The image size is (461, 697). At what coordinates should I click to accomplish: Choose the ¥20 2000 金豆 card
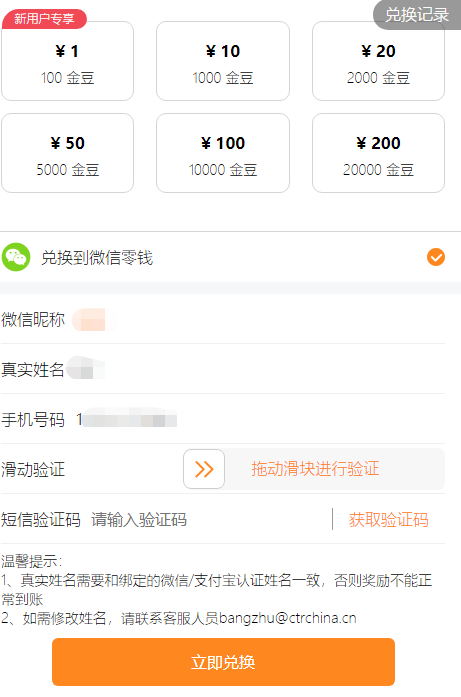pyautogui.click(x=378, y=61)
